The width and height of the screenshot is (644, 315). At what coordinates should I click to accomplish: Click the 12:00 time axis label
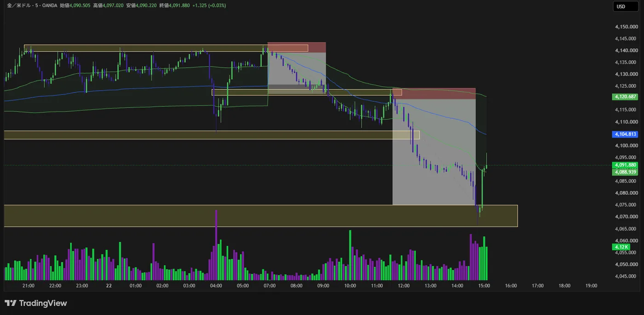coord(404,286)
